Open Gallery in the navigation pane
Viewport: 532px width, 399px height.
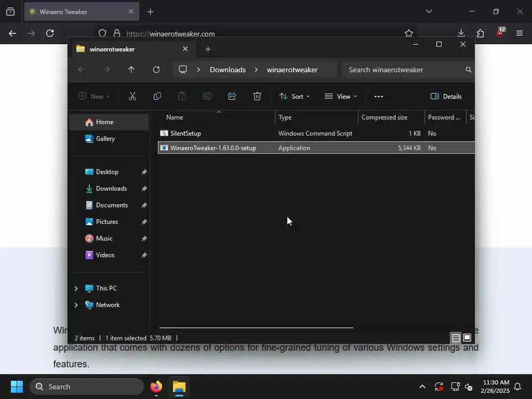point(109,139)
